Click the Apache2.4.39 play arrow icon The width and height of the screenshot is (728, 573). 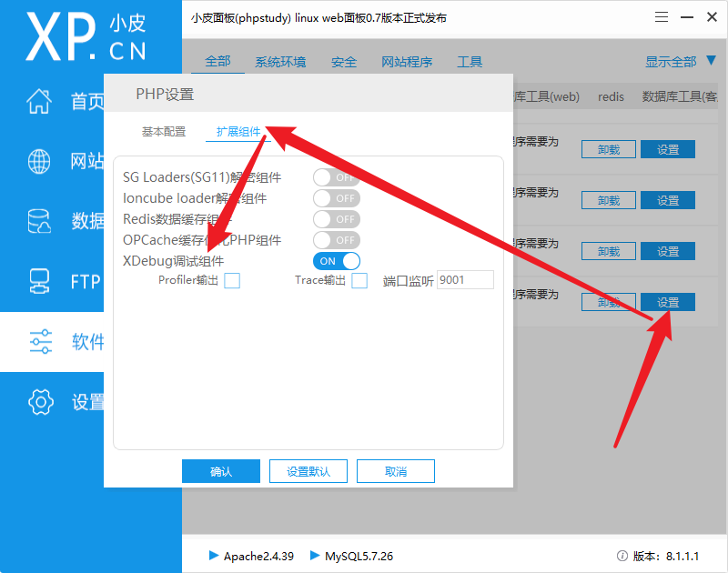214,556
